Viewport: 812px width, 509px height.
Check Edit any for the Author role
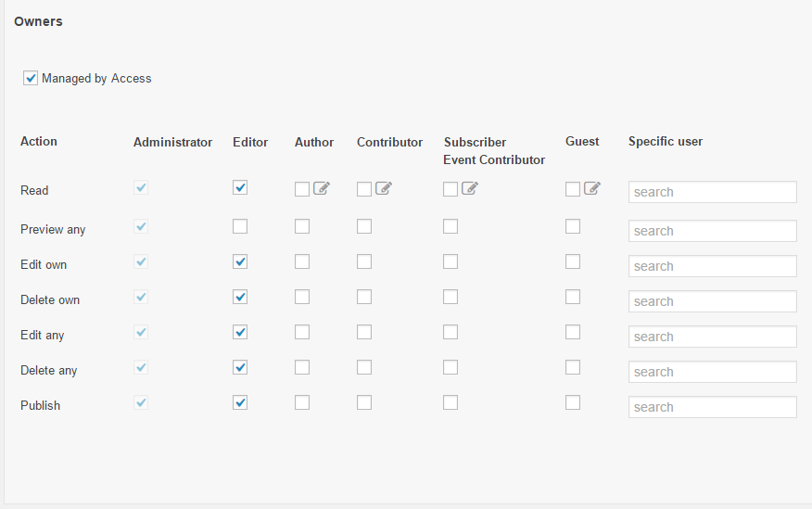click(302, 332)
